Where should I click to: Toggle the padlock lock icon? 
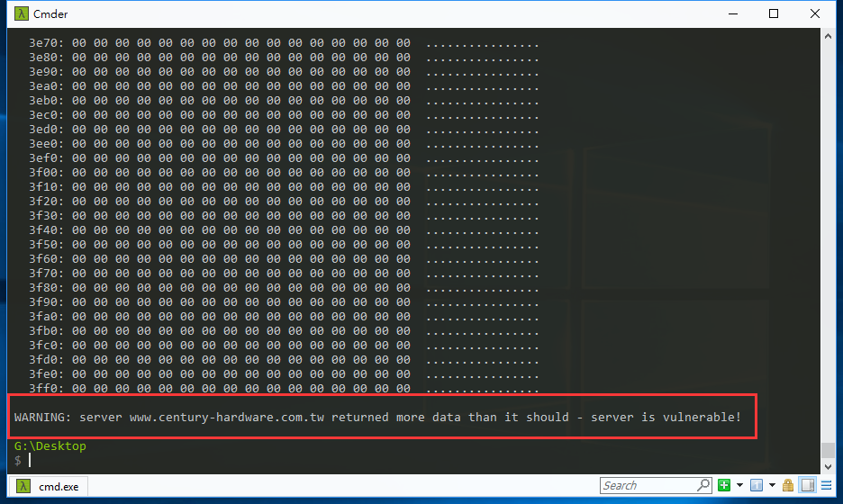[x=788, y=485]
